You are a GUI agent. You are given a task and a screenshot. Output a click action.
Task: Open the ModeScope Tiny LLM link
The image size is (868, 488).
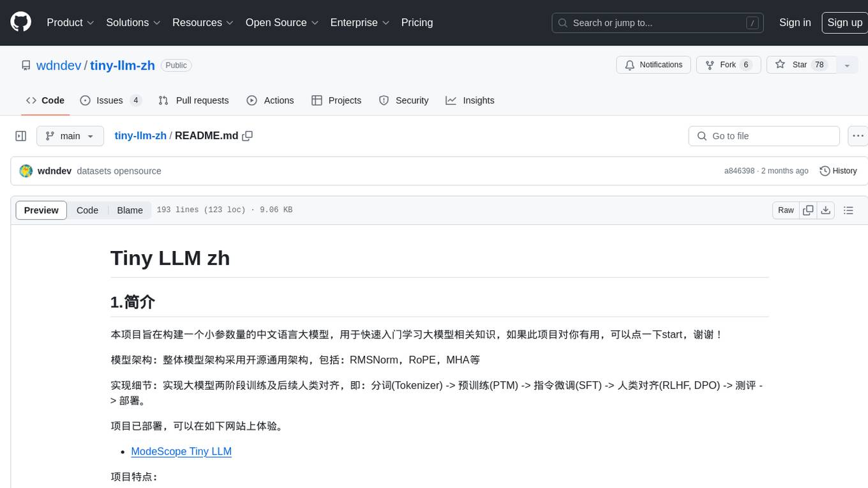pos(181,452)
